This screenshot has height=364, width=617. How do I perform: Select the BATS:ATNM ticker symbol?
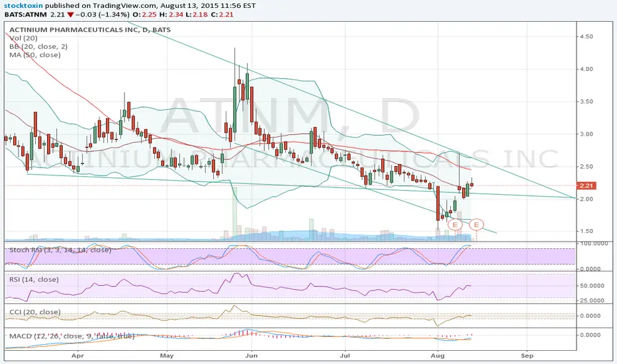26,15
